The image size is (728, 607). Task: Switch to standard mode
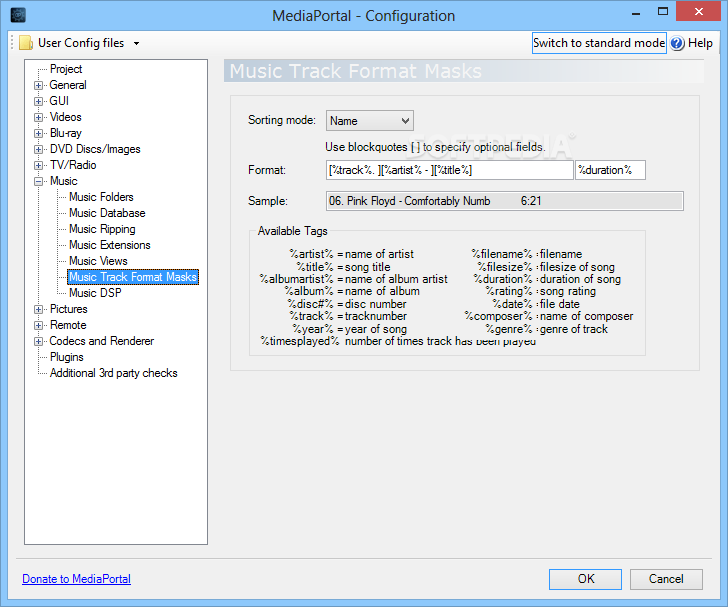tap(599, 43)
